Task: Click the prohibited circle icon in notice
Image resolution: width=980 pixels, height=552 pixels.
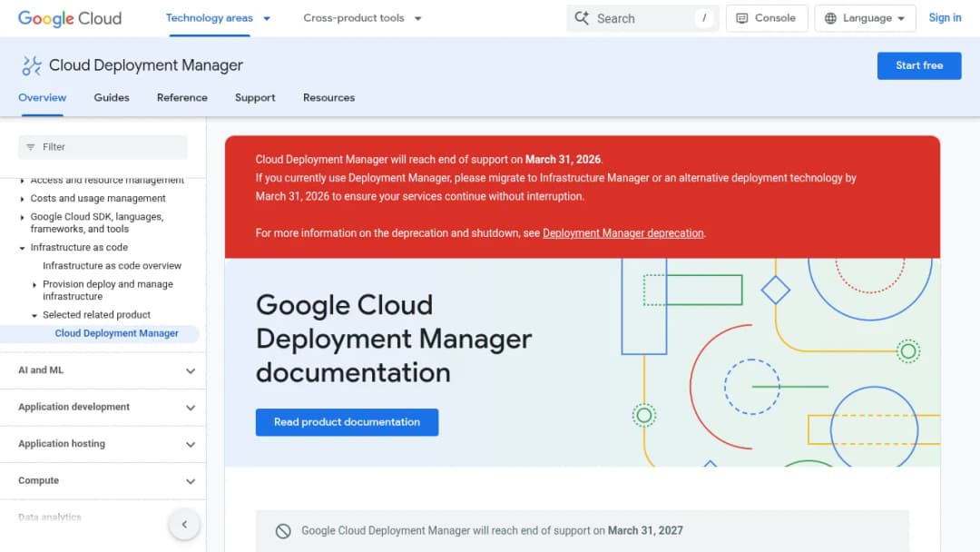Action: click(x=283, y=531)
